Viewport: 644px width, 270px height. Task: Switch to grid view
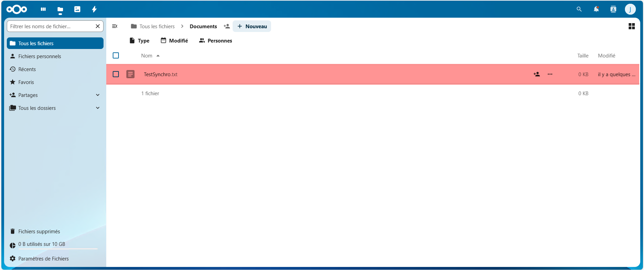click(x=631, y=26)
